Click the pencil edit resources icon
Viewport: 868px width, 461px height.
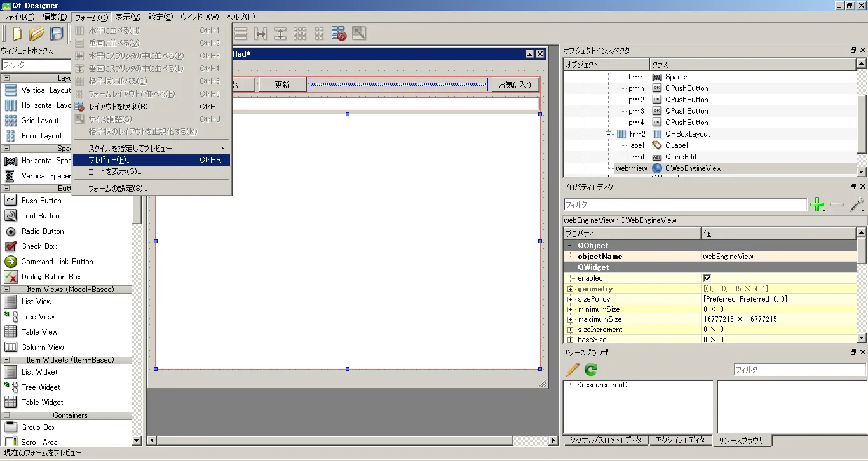(x=573, y=369)
